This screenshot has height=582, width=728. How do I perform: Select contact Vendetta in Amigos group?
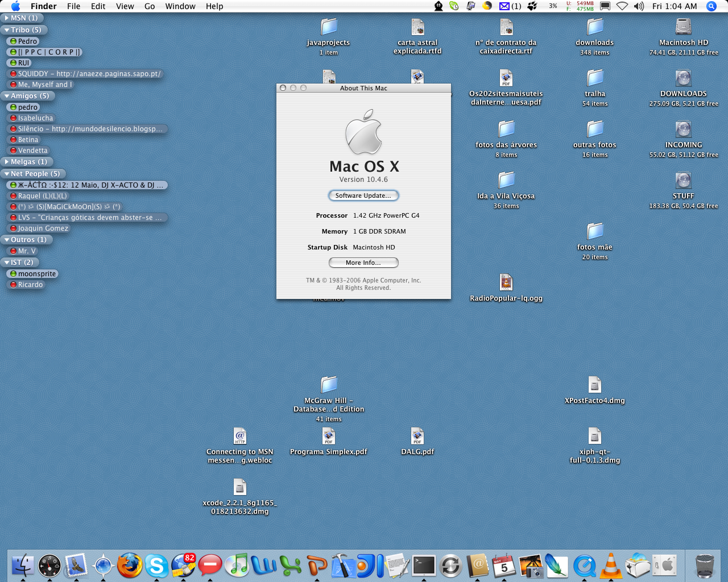pyautogui.click(x=28, y=151)
